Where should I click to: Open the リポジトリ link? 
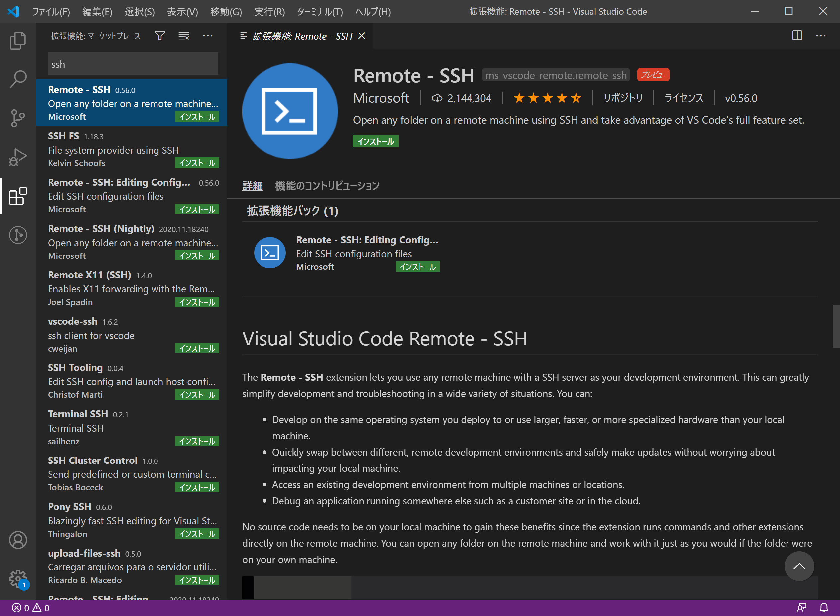pyautogui.click(x=623, y=98)
